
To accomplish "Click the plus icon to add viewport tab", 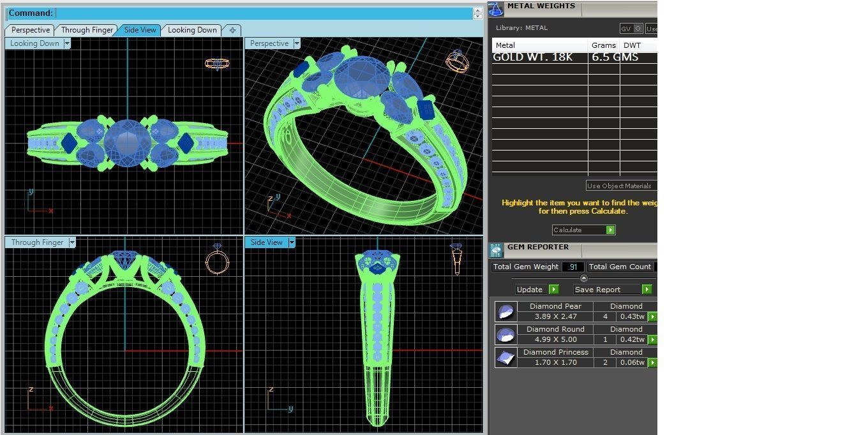I will (x=232, y=30).
